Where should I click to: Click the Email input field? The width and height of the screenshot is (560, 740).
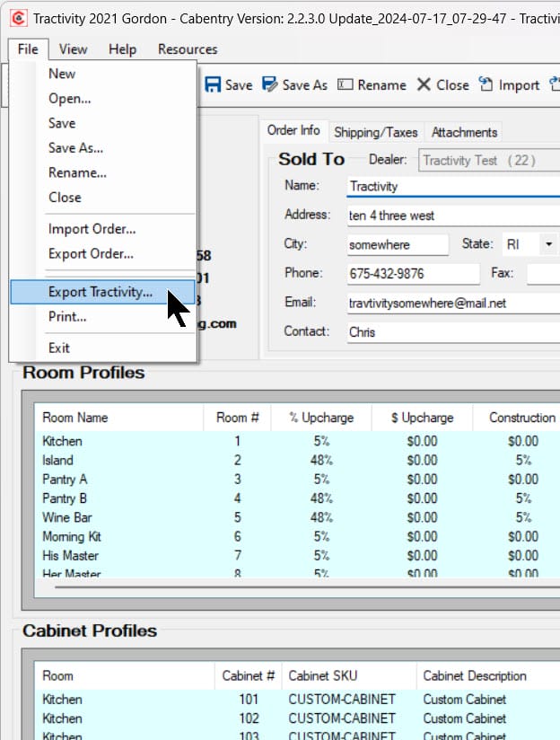(x=453, y=303)
